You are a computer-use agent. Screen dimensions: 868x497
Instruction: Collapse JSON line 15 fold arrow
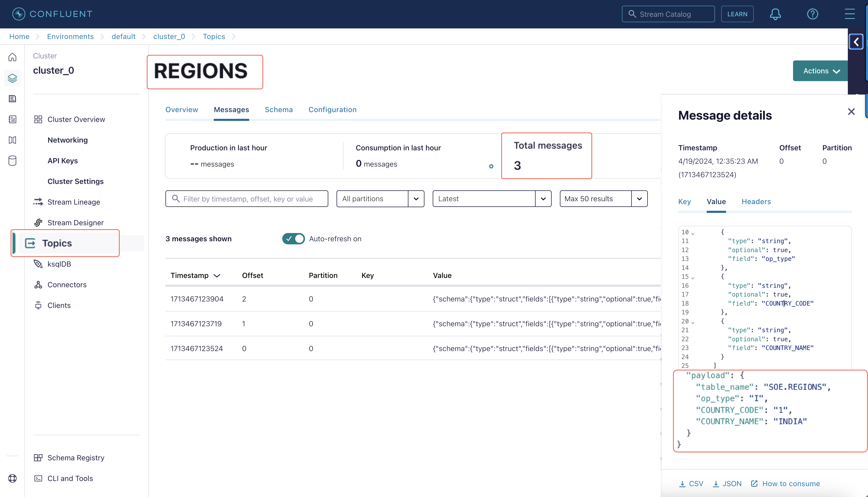[x=693, y=278]
